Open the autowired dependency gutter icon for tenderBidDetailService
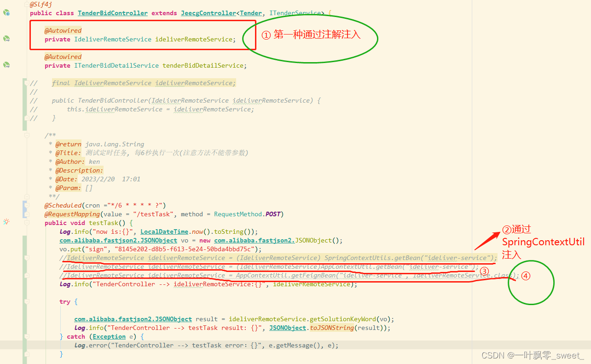This screenshot has width=591, height=364. pyautogui.click(x=7, y=65)
